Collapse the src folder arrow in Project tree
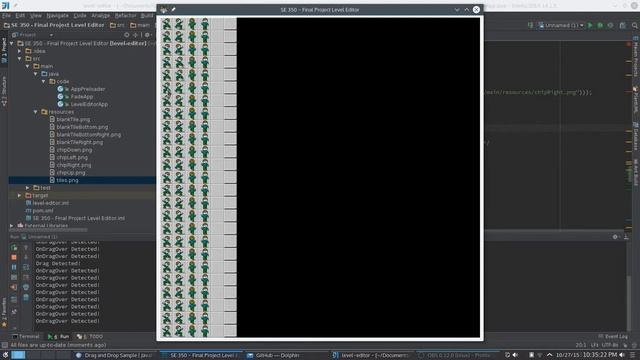The image size is (640, 360). pyautogui.click(x=20, y=59)
